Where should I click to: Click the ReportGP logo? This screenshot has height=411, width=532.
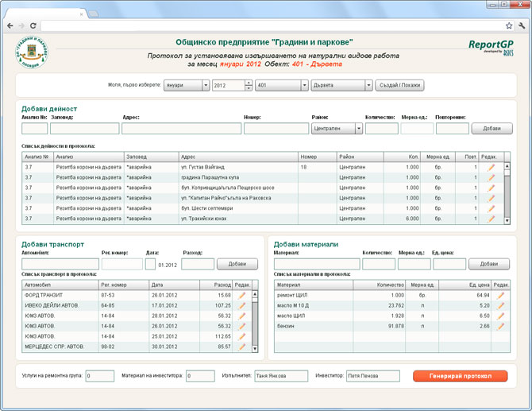pos(491,48)
